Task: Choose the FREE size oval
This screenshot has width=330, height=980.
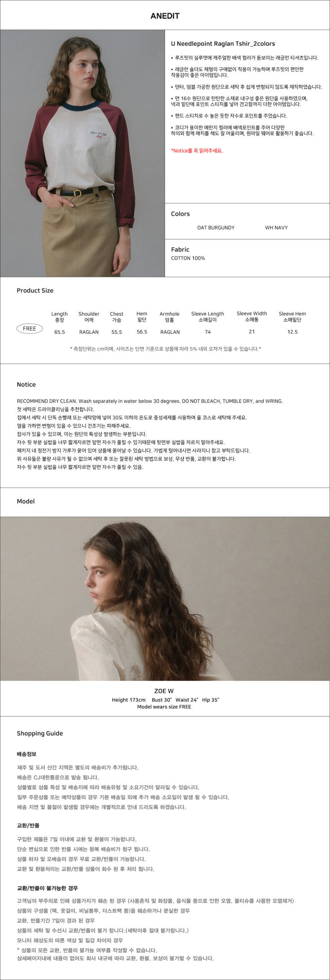Action: pyautogui.click(x=30, y=329)
